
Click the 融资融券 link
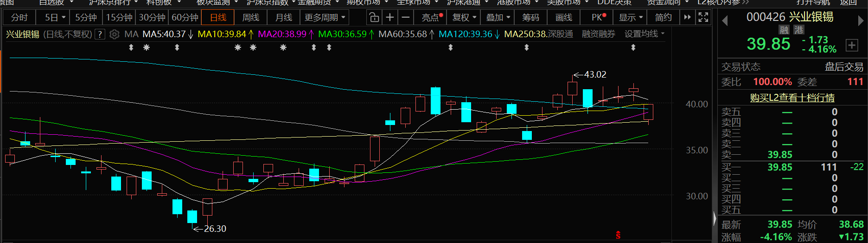click(x=599, y=34)
